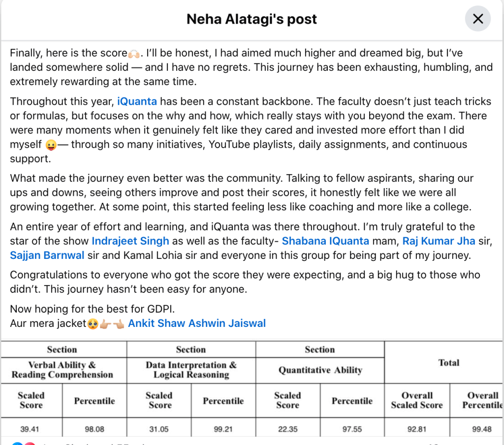504x445 pixels.
Task: Open Indrajeet Singh's profile link
Action: click(130, 241)
